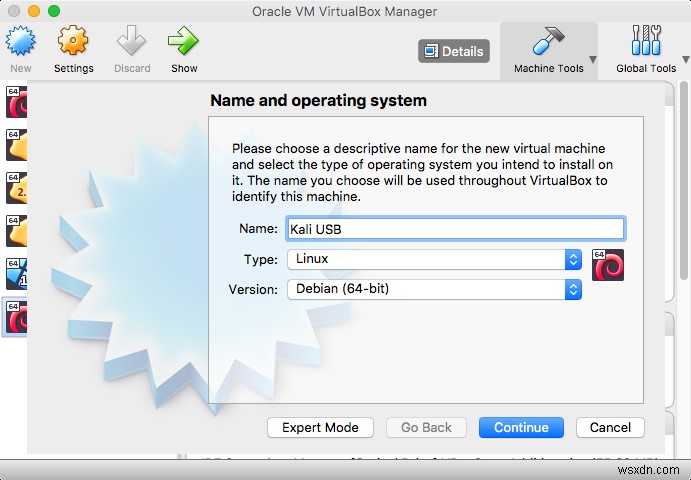Click the vertical scrollbar on the right

coord(684,180)
